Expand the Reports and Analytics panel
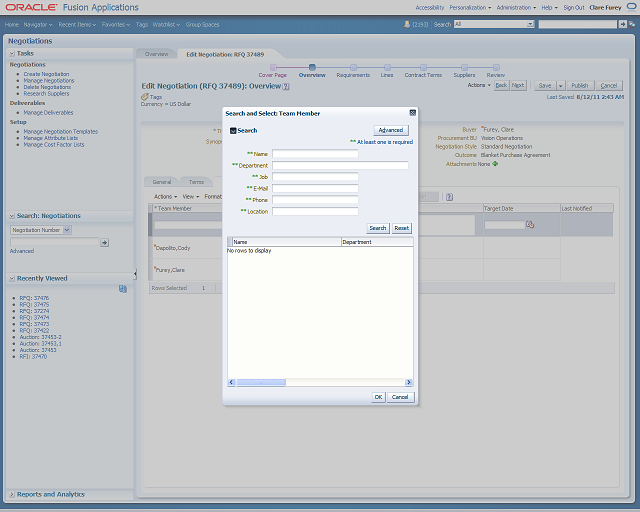Screen dimensions: 640x512 (12, 494)
